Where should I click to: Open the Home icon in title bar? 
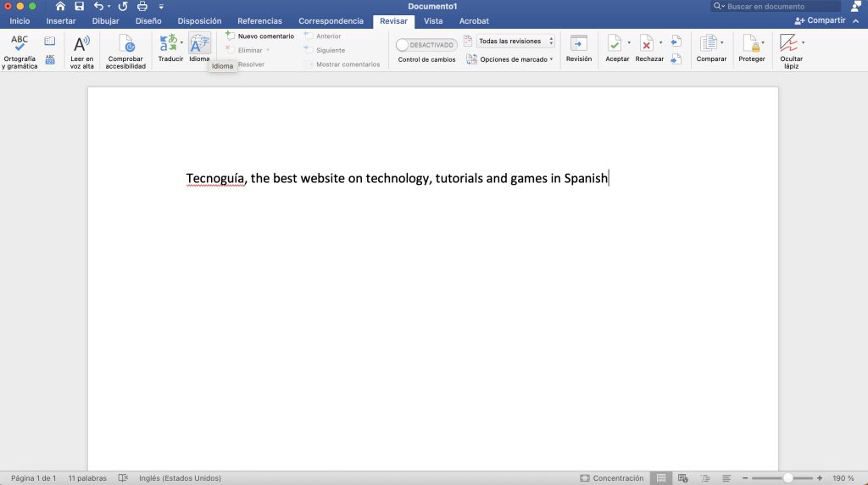click(x=60, y=6)
